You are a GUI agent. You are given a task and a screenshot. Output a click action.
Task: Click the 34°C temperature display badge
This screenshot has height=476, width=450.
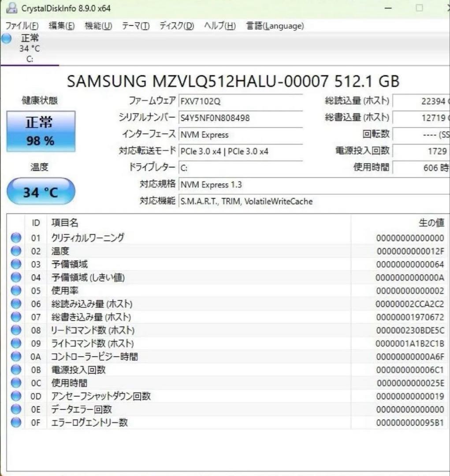click(41, 190)
